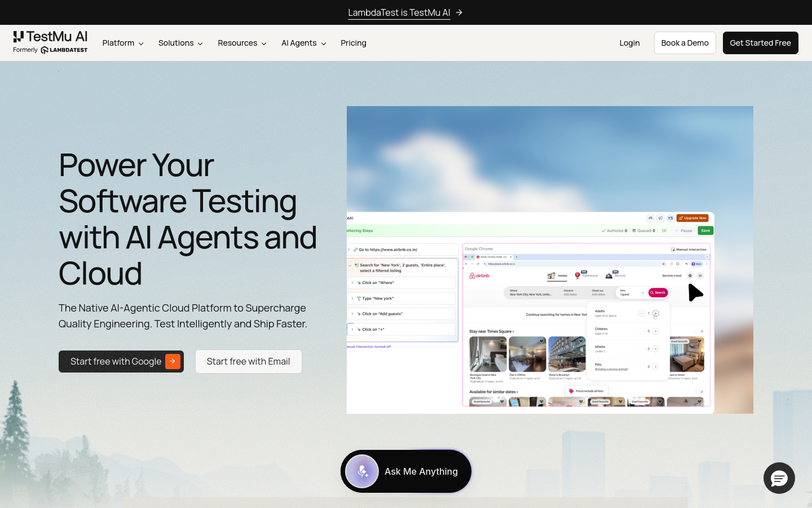812x508 pixels.
Task: Open the Pricing page from navigation
Action: click(x=354, y=43)
